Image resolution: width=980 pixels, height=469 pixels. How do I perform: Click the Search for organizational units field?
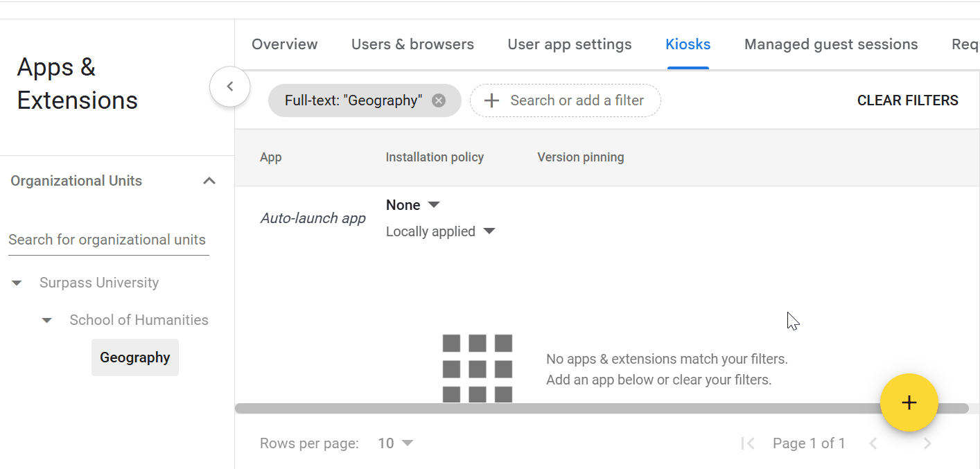pyautogui.click(x=108, y=240)
